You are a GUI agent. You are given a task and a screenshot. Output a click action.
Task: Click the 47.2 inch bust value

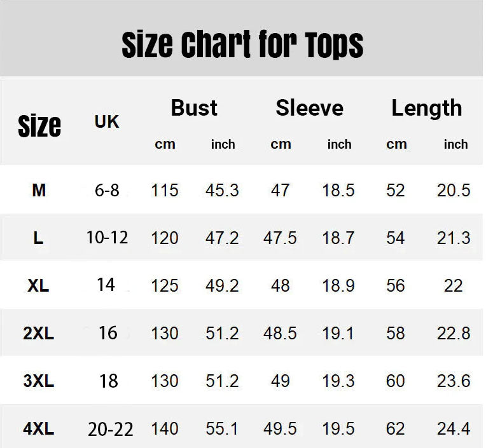pyautogui.click(x=222, y=238)
